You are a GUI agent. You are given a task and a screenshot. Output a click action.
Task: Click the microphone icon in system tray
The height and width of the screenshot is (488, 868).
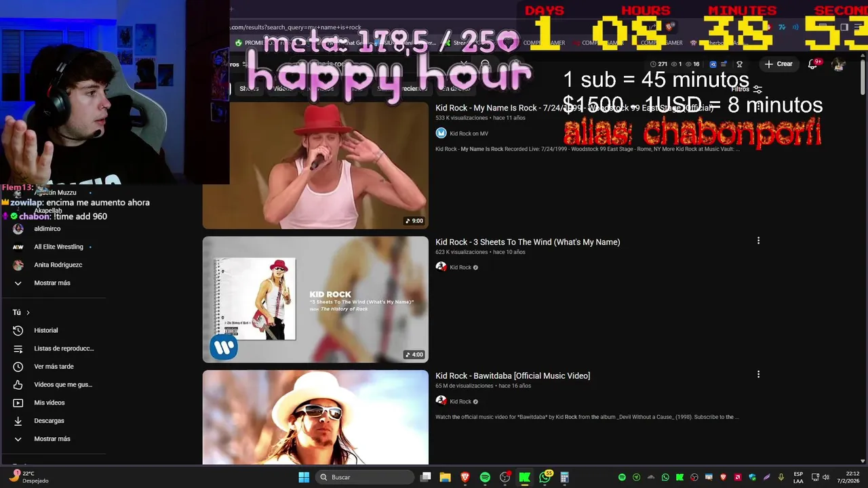[781, 477]
